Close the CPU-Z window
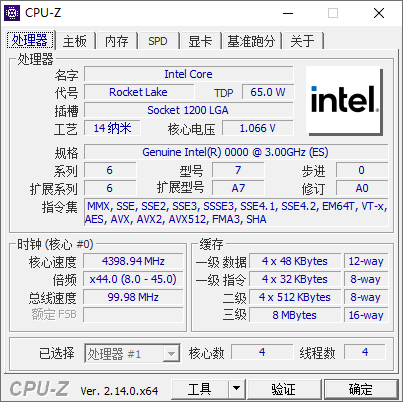Image resolution: width=403 pixels, height=402 pixels. 379,13
